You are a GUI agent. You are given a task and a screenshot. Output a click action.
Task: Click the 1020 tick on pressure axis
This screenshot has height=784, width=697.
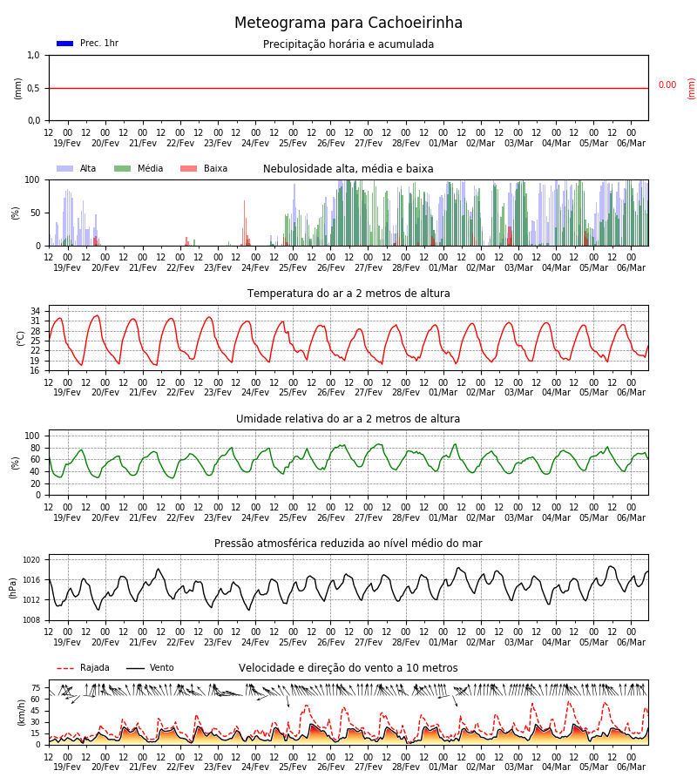31,560
